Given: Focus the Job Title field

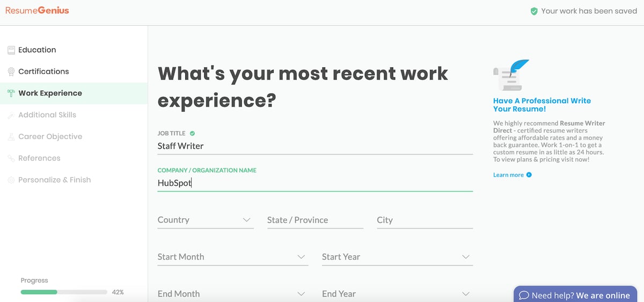Looking at the screenshot, I should [x=314, y=146].
